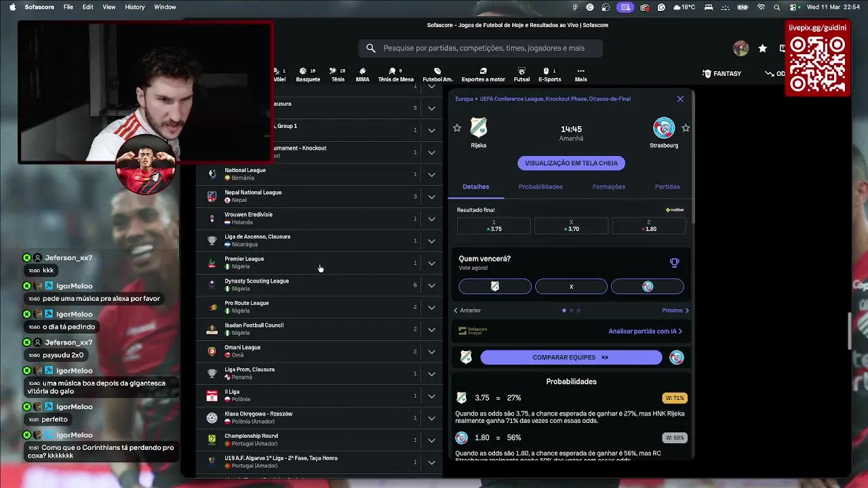868x488 pixels.
Task: Go to Anterior card
Action: point(467,310)
